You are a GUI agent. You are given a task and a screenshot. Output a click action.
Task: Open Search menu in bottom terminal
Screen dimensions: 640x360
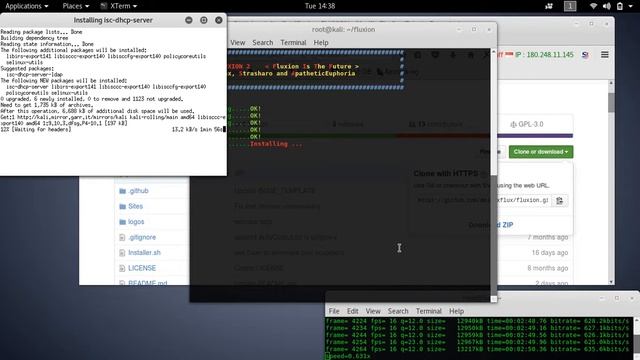coord(398,311)
